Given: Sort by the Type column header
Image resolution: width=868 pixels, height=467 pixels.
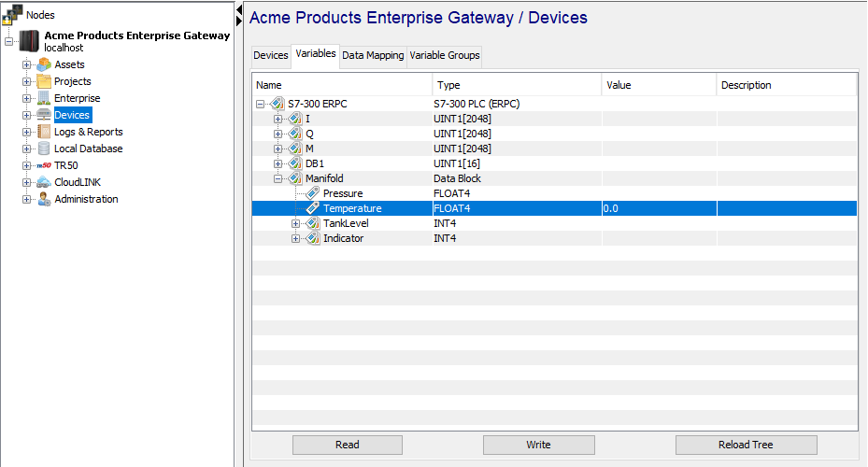Looking at the screenshot, I should tap(517, 85).
